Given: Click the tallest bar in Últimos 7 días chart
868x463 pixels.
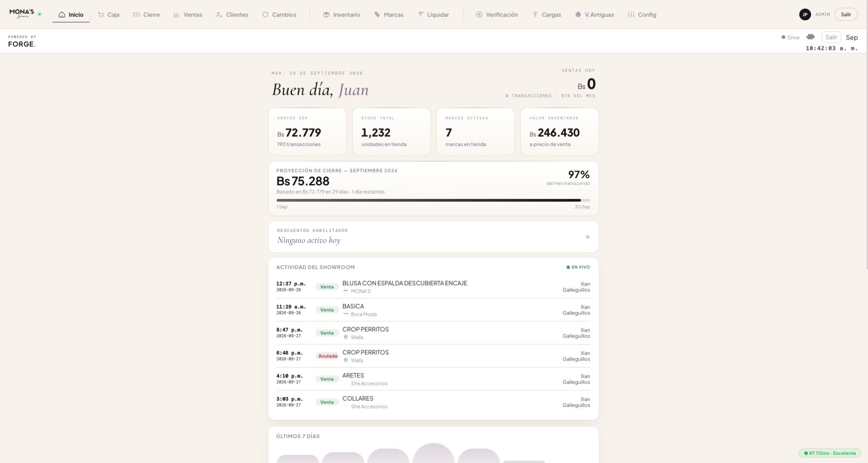Looking at the screenshot, I should click(433, 453).
